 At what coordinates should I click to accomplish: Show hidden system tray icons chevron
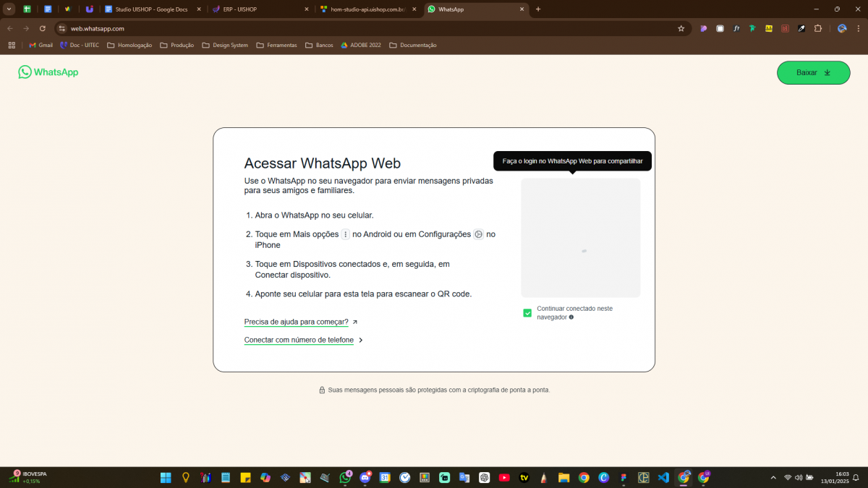773,477
